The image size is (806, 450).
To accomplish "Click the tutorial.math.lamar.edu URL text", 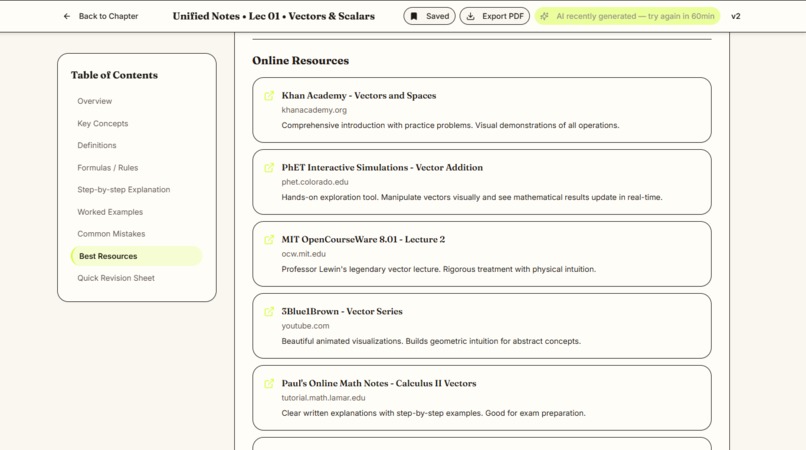I will coord(323,398).
